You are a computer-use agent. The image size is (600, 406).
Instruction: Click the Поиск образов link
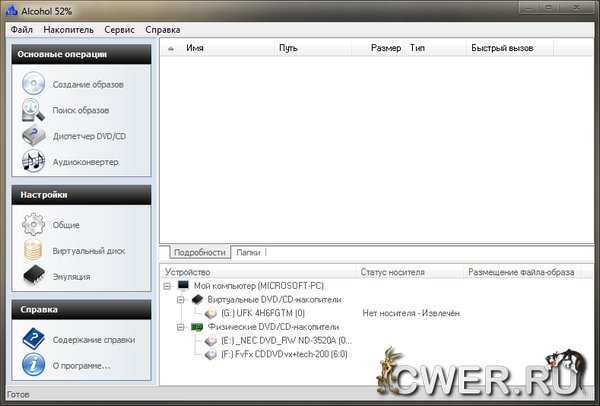click(x=81, y=111)
